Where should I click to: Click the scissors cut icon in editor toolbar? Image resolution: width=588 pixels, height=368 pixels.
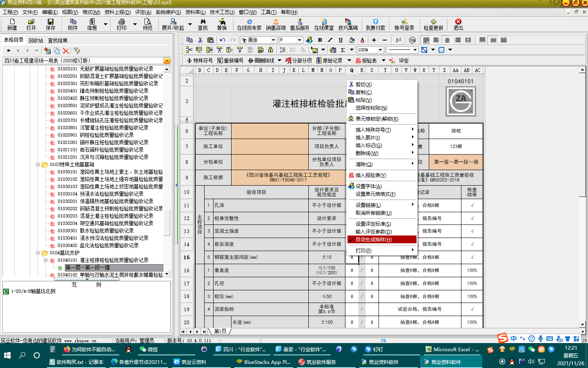point(200,40)
